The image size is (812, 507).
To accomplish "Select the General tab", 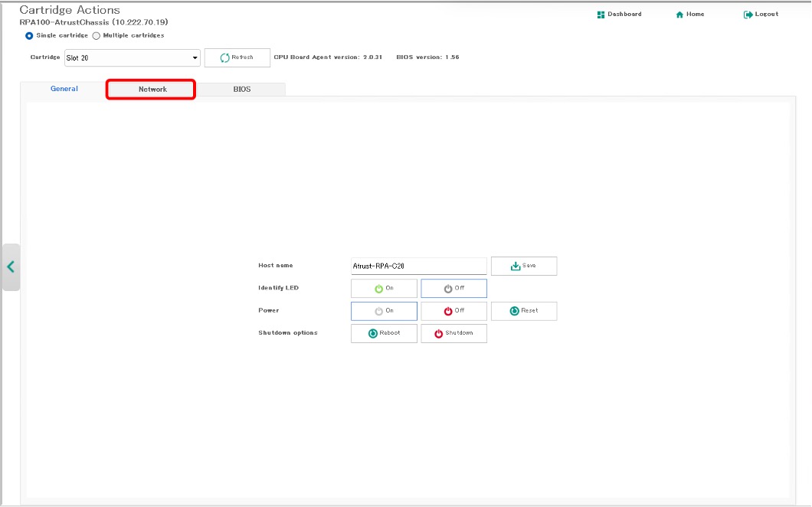I will coord(64,89).
